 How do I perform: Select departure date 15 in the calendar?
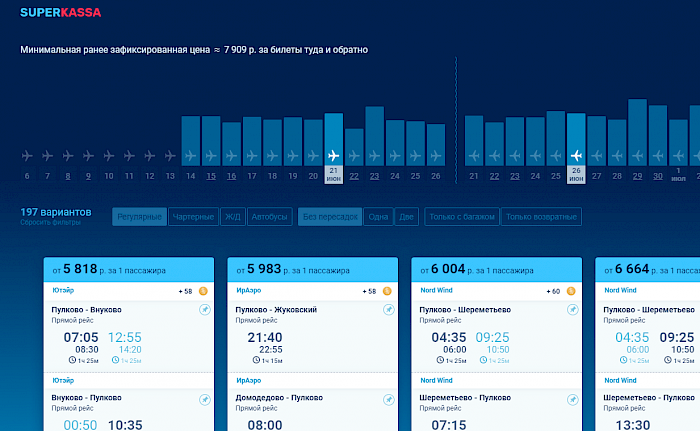(211, 176)
